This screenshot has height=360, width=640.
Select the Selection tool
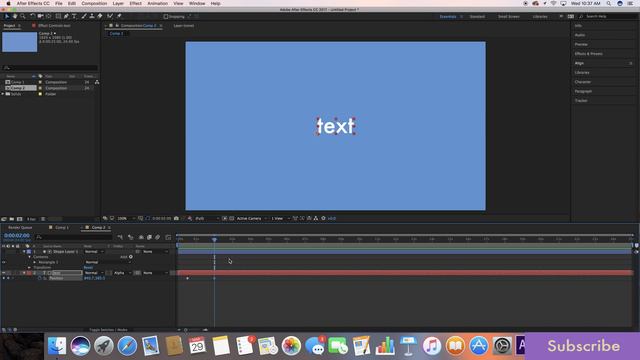[7, 16]
